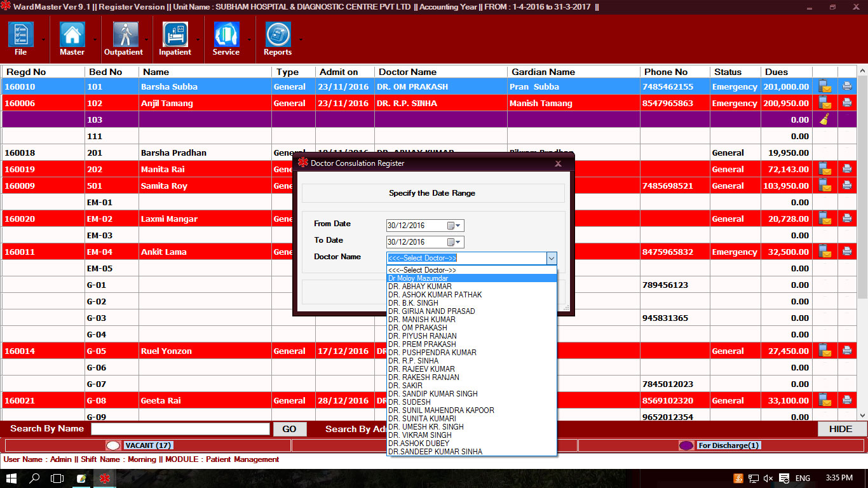
Task: Click the purple For Discharge swatch
Action: [686, 445]
